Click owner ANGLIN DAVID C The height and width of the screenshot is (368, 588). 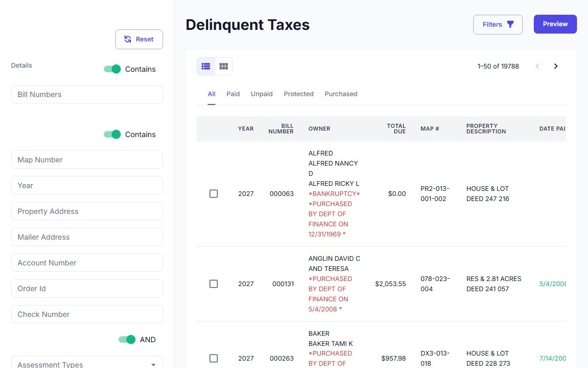[x=334, y=259]
